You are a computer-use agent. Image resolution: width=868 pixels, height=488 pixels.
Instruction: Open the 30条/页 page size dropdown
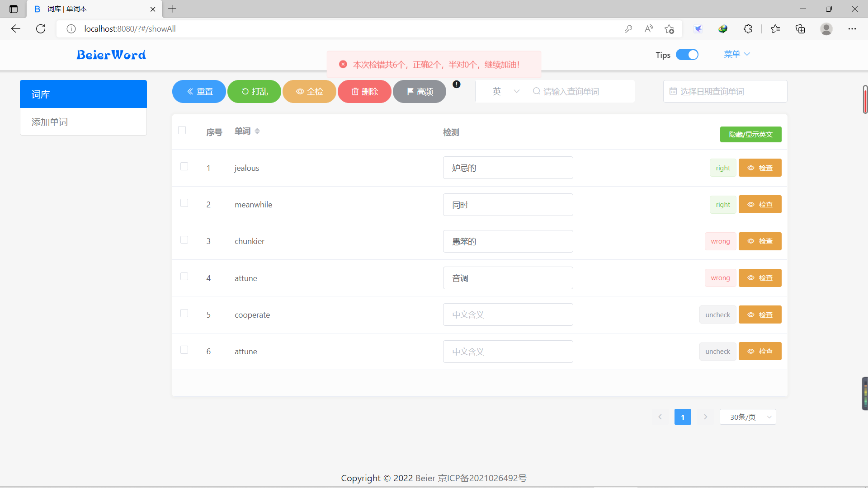(748, 417)
